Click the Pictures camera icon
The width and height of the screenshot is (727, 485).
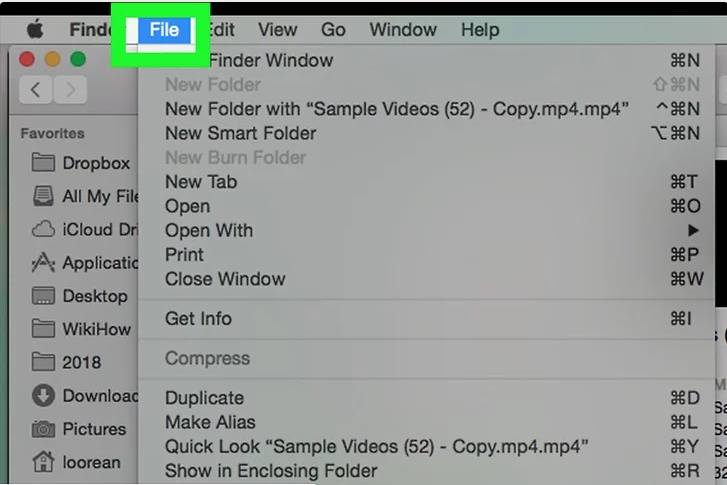click(43, 429)
